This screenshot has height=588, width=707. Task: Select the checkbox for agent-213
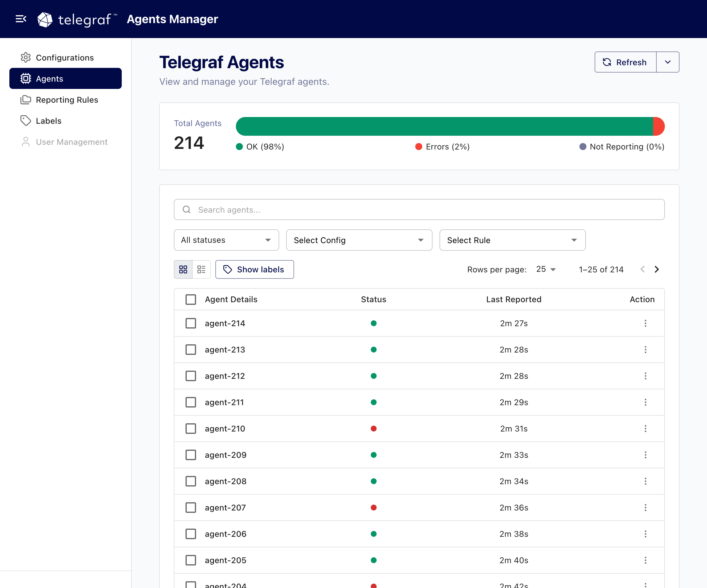point(191,349)
